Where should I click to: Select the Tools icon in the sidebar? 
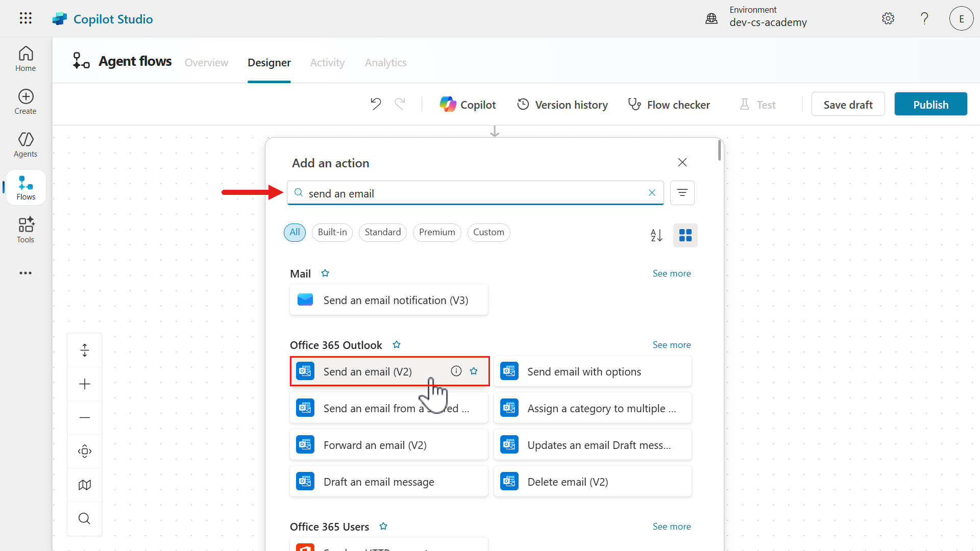coord(25,230)
